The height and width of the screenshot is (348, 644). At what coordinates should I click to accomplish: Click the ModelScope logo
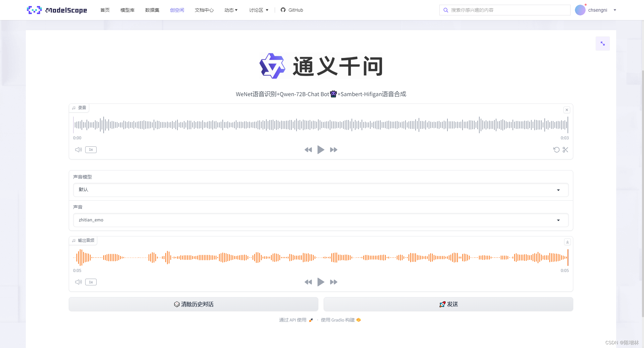click(57, 10)
